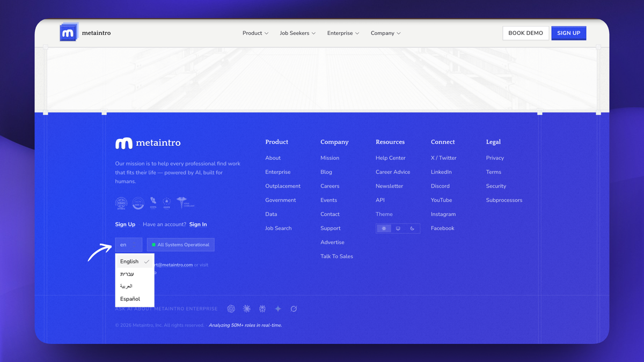Ask Claude about Metaintro Enterprise
The image size is (644, 362).
click(247, 309)
